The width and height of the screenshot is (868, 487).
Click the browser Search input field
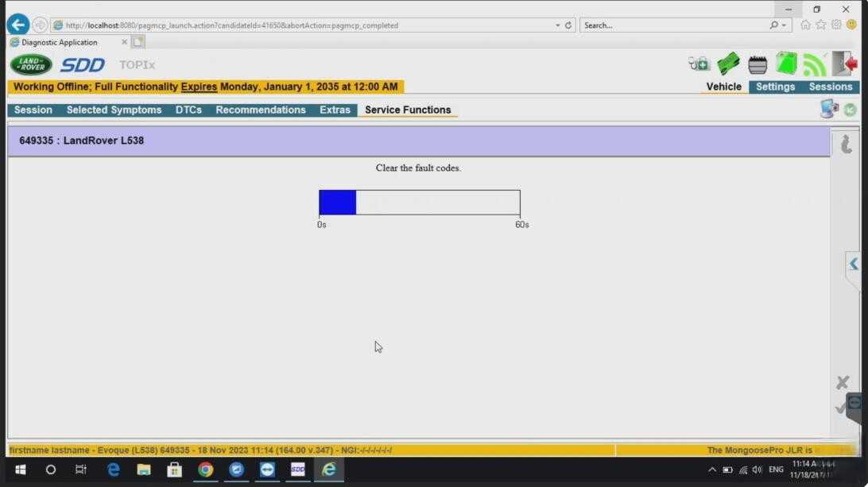tap(674, 25)
